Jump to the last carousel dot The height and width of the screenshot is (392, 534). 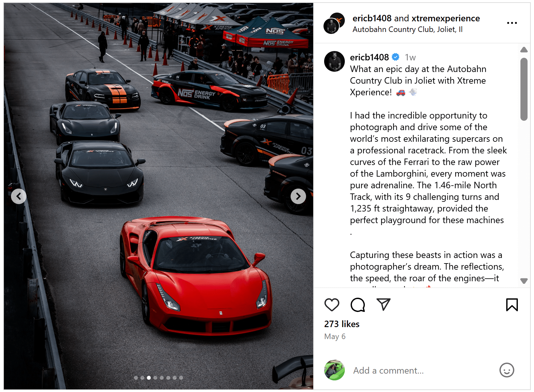[x=181, y=377]
